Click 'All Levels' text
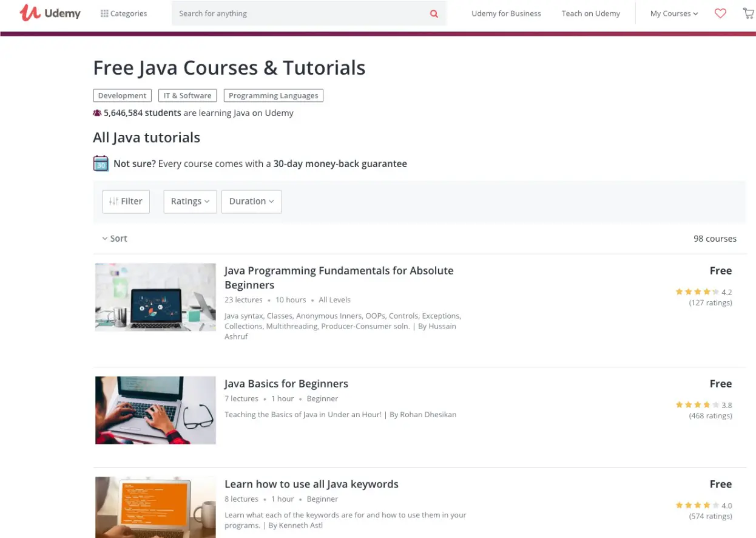 pos(334,300)
